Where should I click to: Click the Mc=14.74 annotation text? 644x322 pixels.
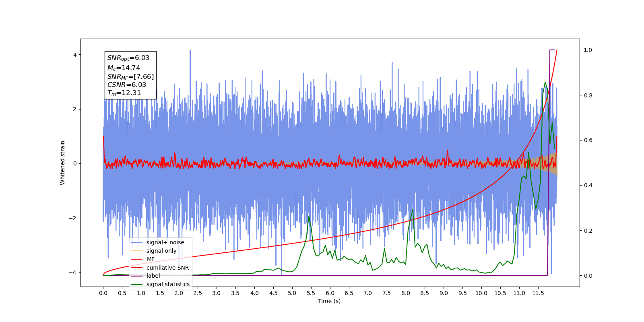pos(124,68)
